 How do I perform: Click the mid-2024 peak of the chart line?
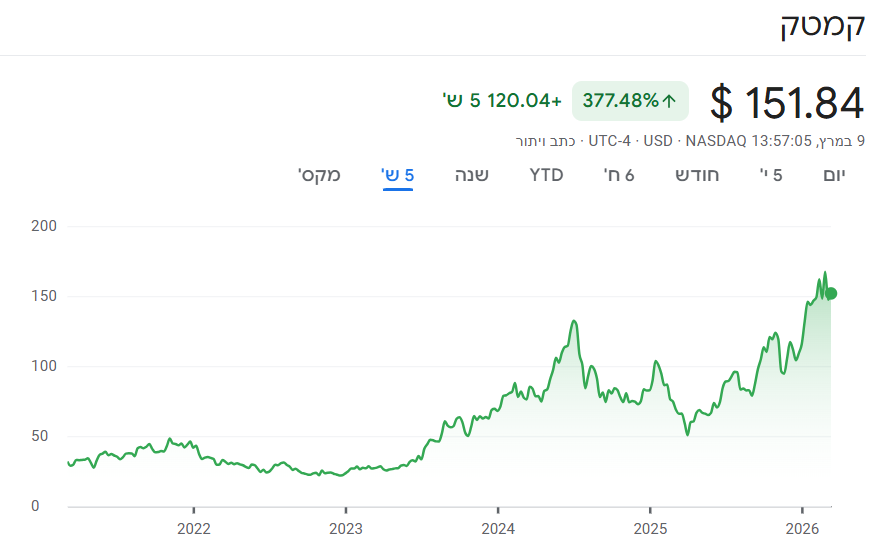[574, 322]
